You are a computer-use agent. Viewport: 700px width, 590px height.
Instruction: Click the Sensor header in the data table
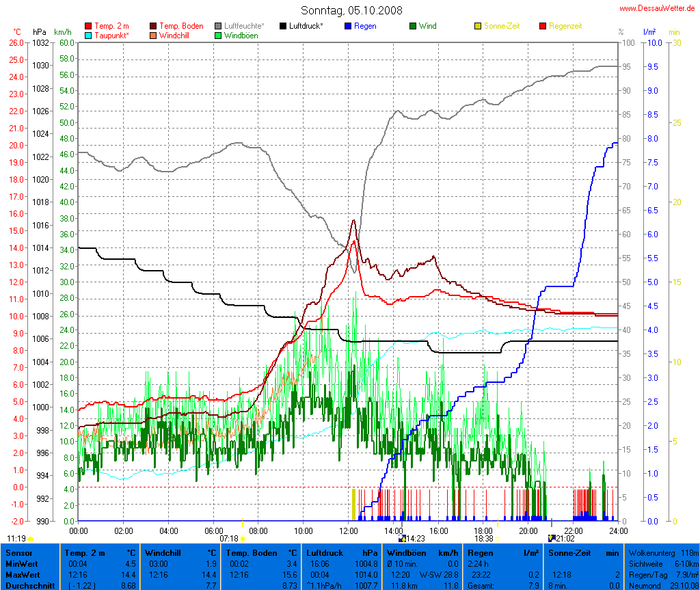click(x=19, y=552)
